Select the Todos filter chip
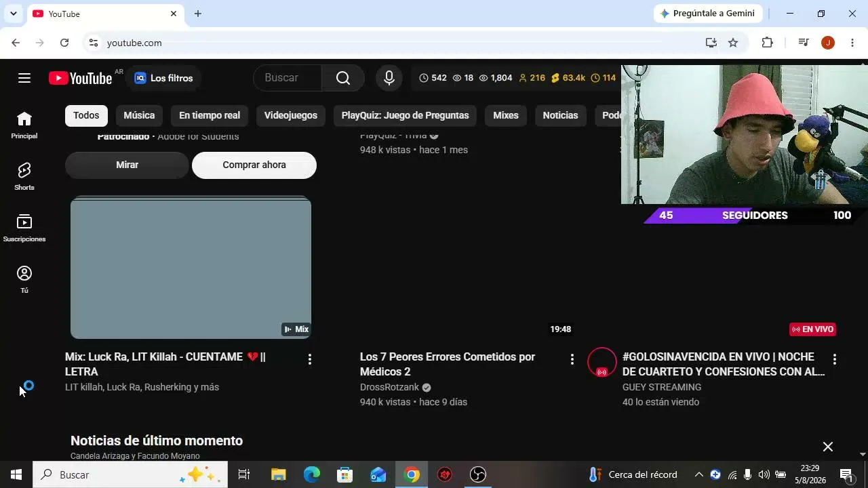 [86, 115]
